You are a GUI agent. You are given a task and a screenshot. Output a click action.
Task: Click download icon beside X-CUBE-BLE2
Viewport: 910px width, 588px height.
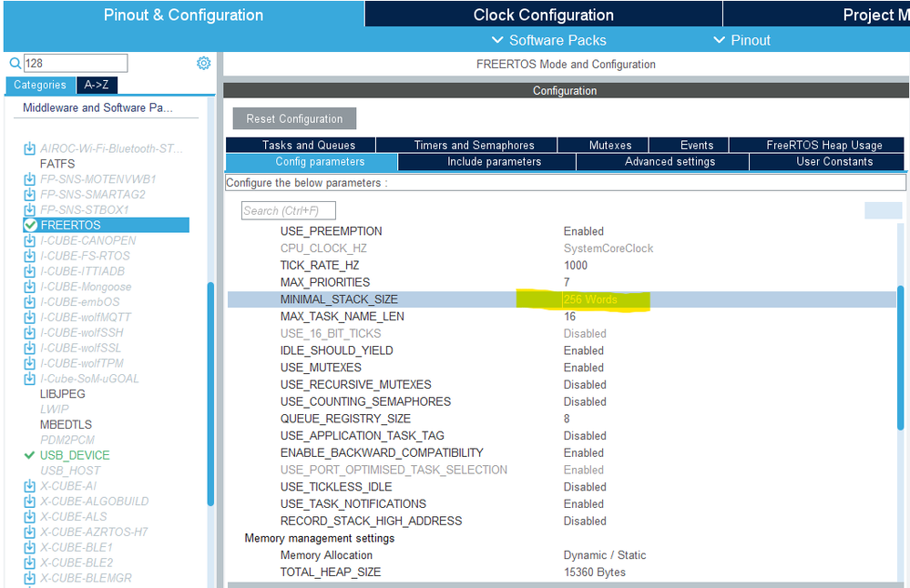pos(29,563)
